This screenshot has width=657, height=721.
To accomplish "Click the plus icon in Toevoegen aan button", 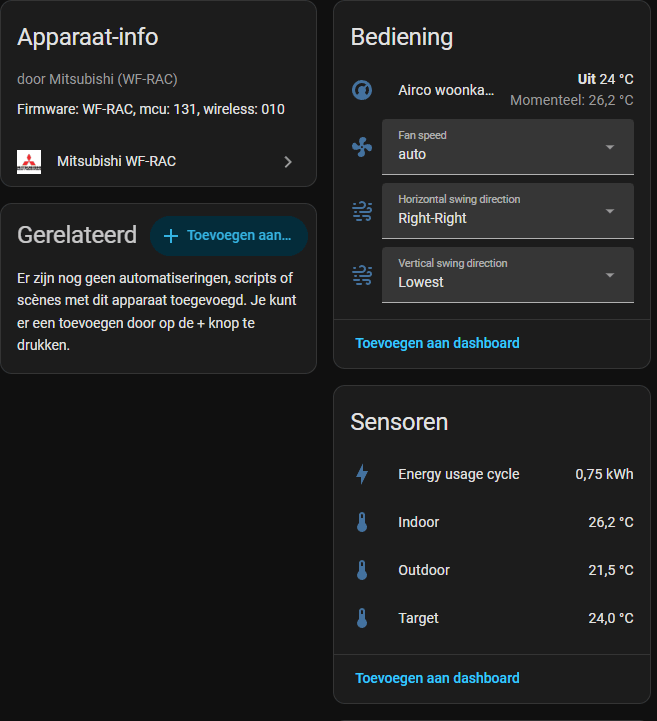I will (x=171, y=236).
